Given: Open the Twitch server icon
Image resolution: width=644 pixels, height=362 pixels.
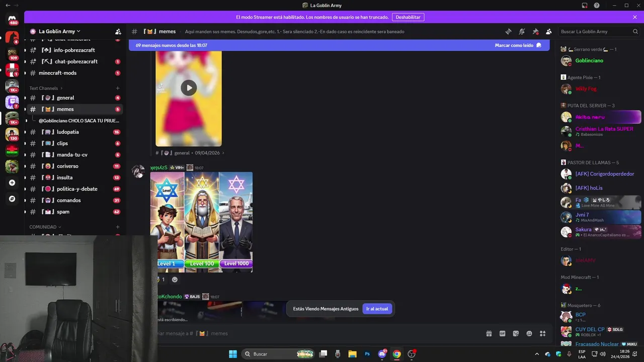Looking at the screenshot, I should pyautogui.click(x=12, y=102).
